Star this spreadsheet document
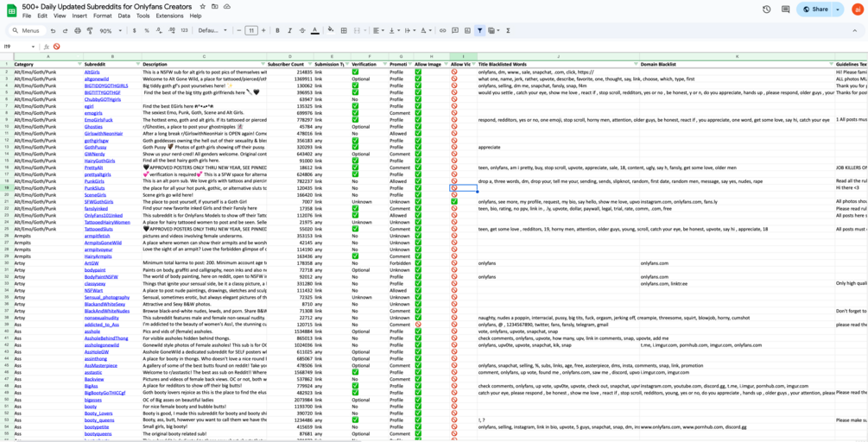Screen dimensions: 868x442 (203, 7)
